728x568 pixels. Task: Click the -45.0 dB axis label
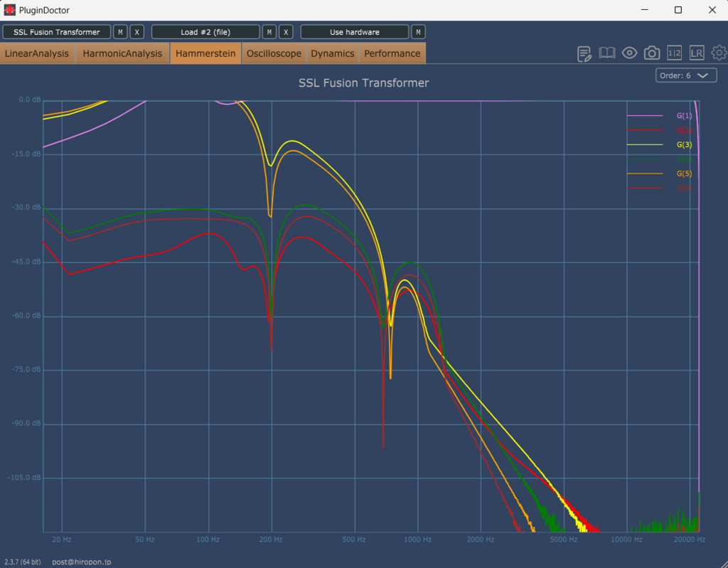coord(26,262)
